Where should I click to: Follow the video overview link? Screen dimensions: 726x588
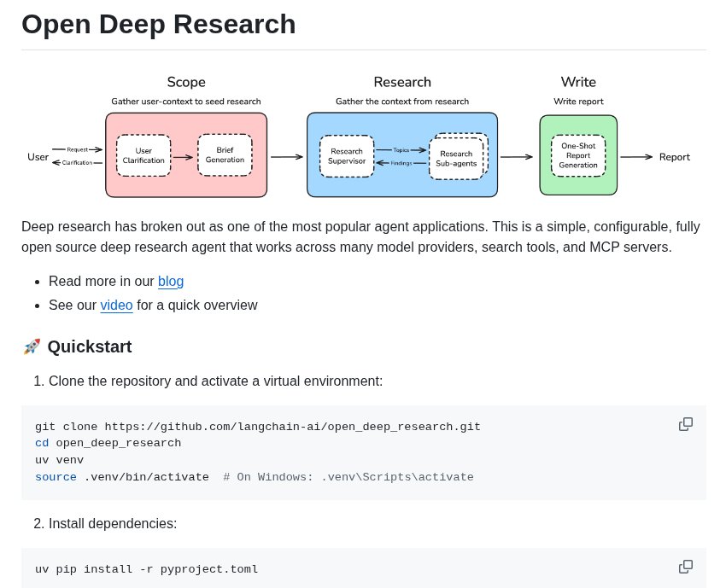point(117,306)
